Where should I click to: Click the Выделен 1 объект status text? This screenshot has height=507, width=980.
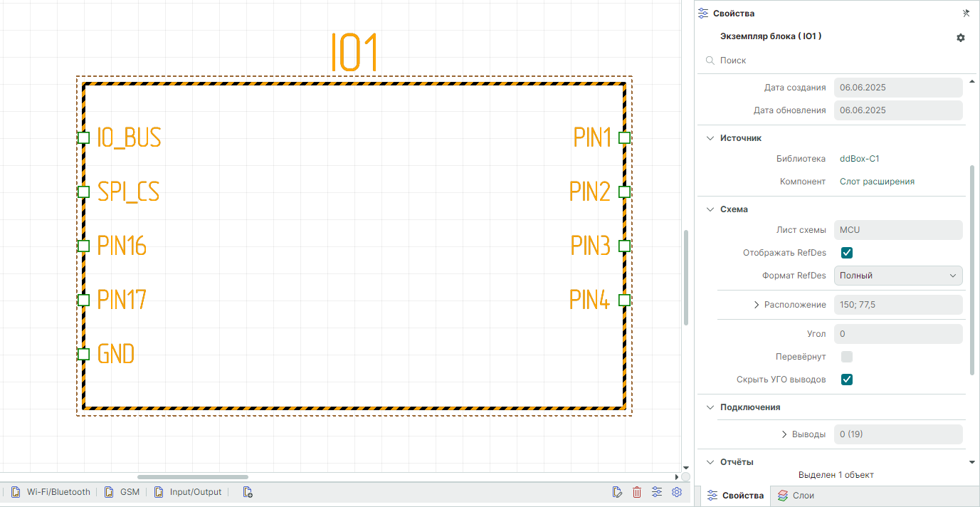tap(836, 475)
